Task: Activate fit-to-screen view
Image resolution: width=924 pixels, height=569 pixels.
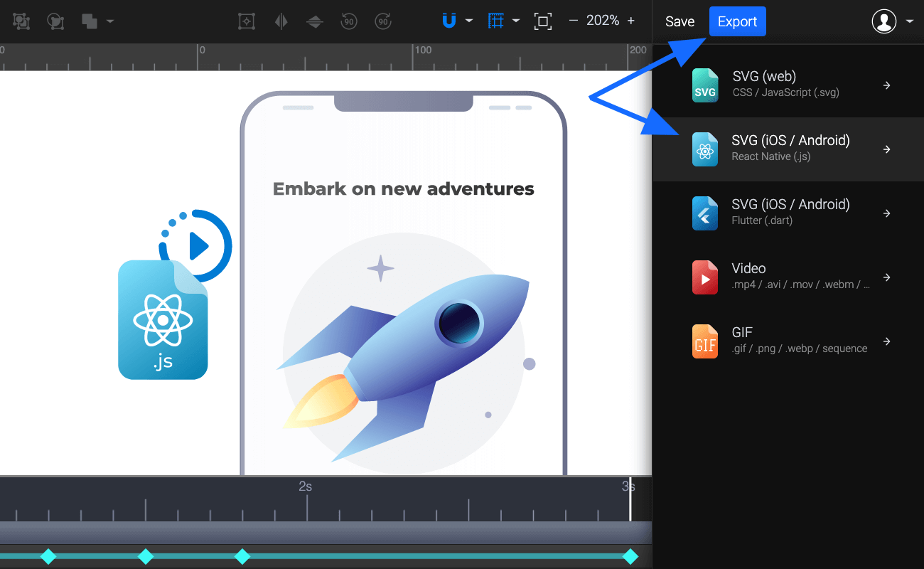Action: 543,21
